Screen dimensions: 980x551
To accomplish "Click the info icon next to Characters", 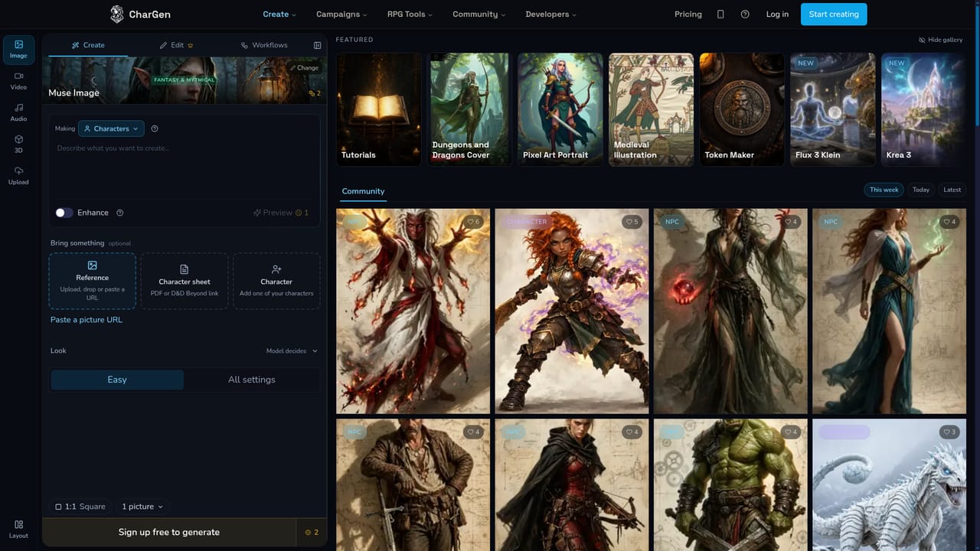I will 155,129.
